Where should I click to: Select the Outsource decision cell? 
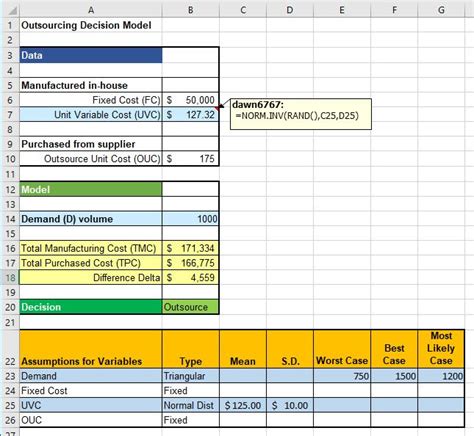(191, 307)
